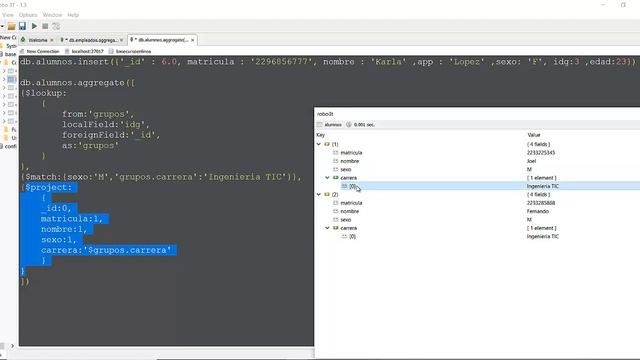Click the field icon of [0] under (2) carrera
The width and height of the screenshot is (640, 360).
pos(344,236)
